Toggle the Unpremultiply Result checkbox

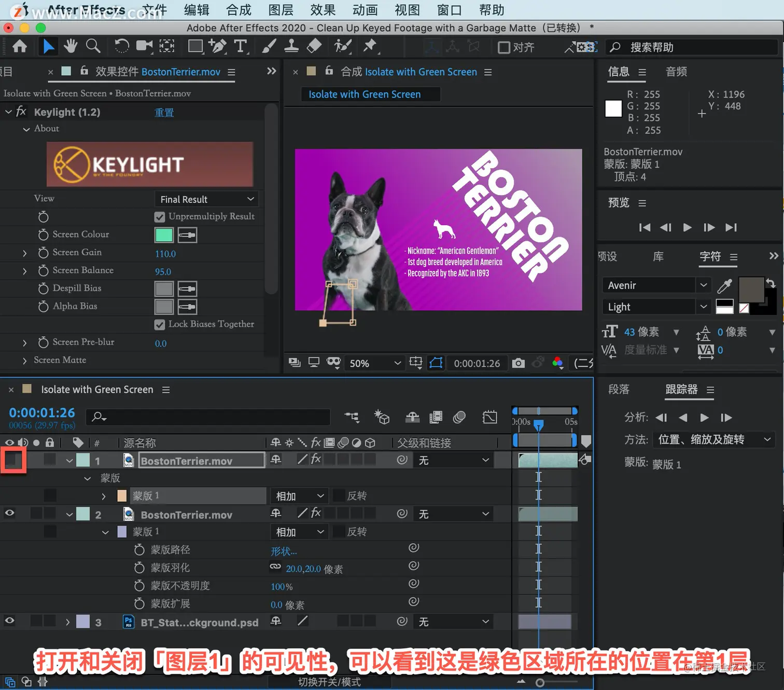click(160, 217)
